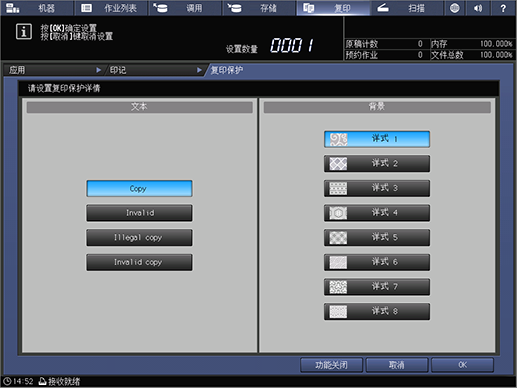This screenshot has height=388, width=517.
Task: Click the information icon beside the message
Action: 24,32
